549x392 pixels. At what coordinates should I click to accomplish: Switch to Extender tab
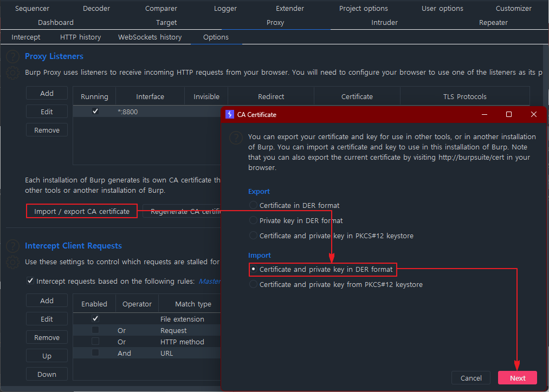(x=290, y=9)
